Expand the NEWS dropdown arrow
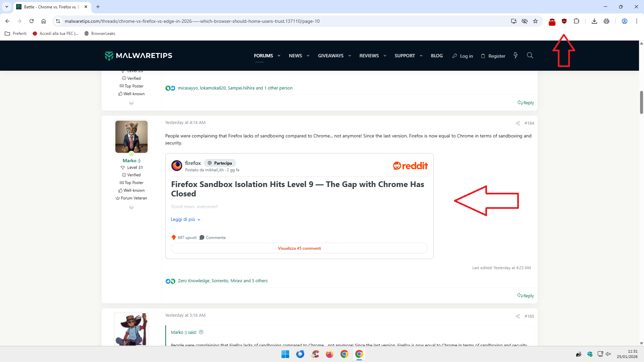The width and height of the screenshot is (644, 362). [x=308, y=56]
